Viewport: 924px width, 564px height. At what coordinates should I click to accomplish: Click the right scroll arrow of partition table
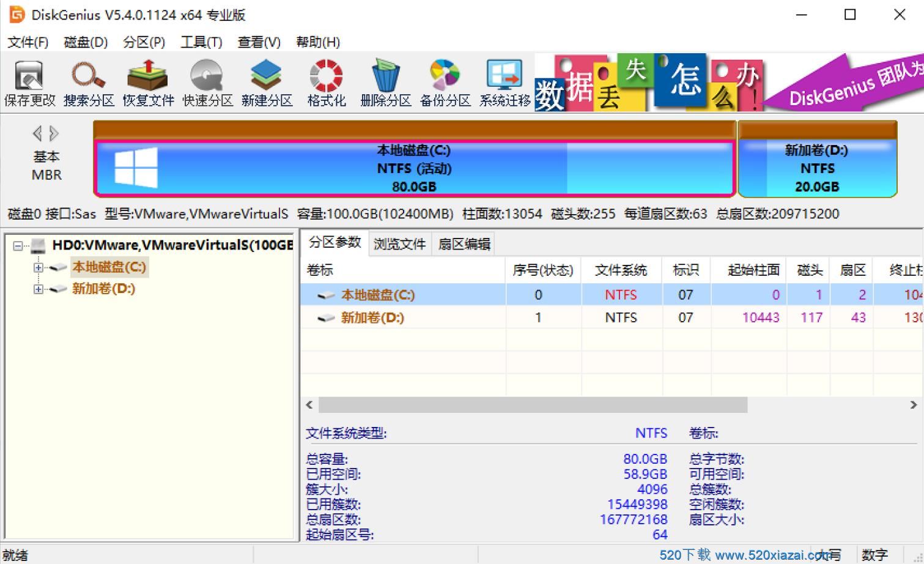(x=914, y=405)
